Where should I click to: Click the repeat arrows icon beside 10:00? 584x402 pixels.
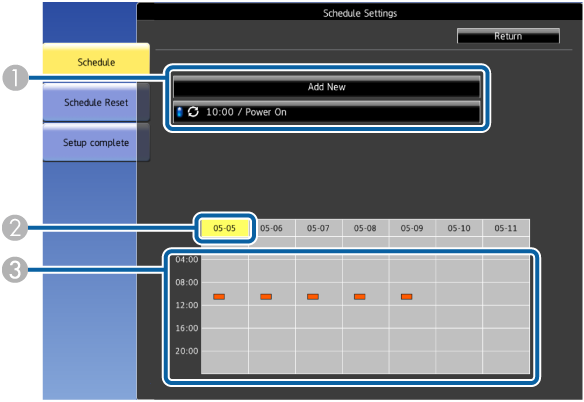193,112
